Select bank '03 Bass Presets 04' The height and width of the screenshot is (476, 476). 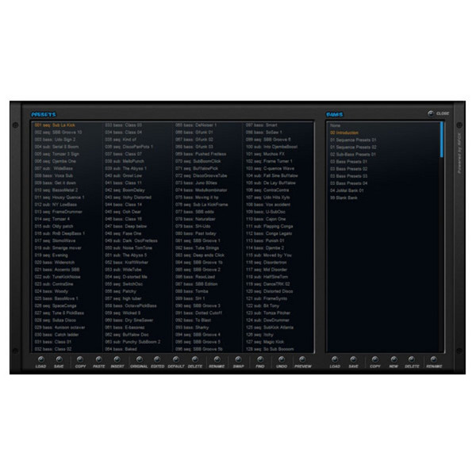coord(348,183)
